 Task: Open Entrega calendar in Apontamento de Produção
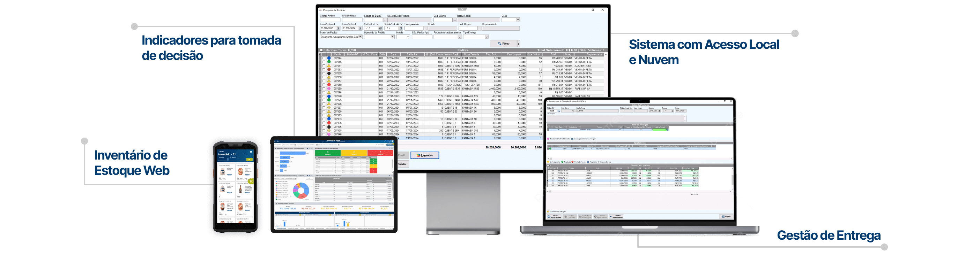click(673, 111)
